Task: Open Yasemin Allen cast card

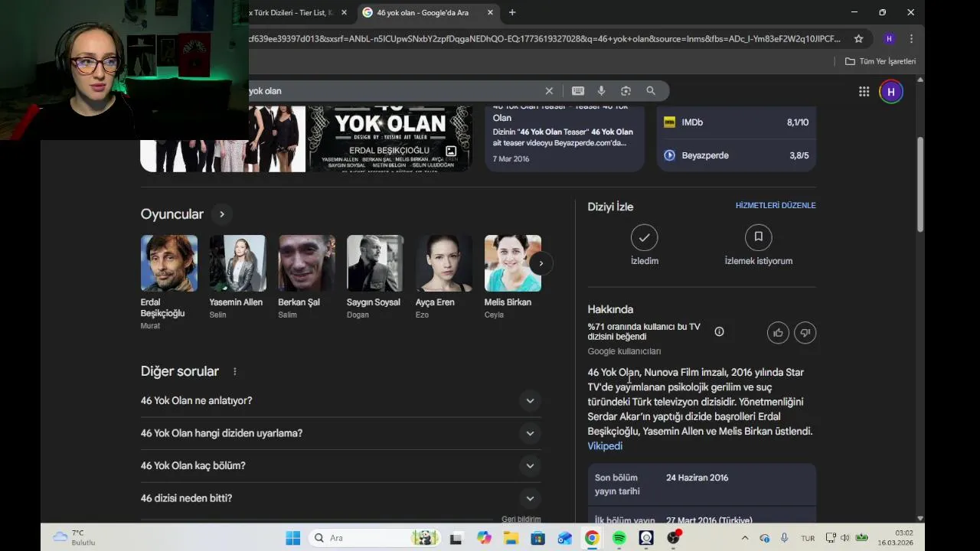Action: [x=237, y=277]
